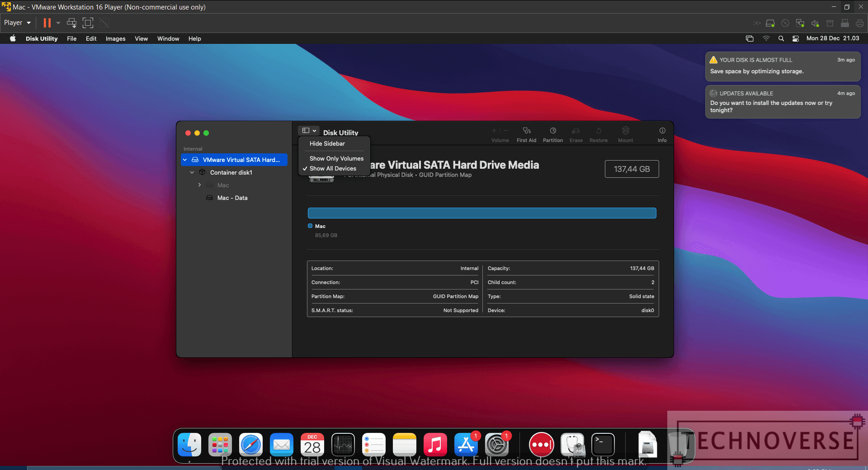Image resolution: width=868 pixels, height=470 pixels.
Task: Open the Partition tool
Action: (x=553, y=131)
